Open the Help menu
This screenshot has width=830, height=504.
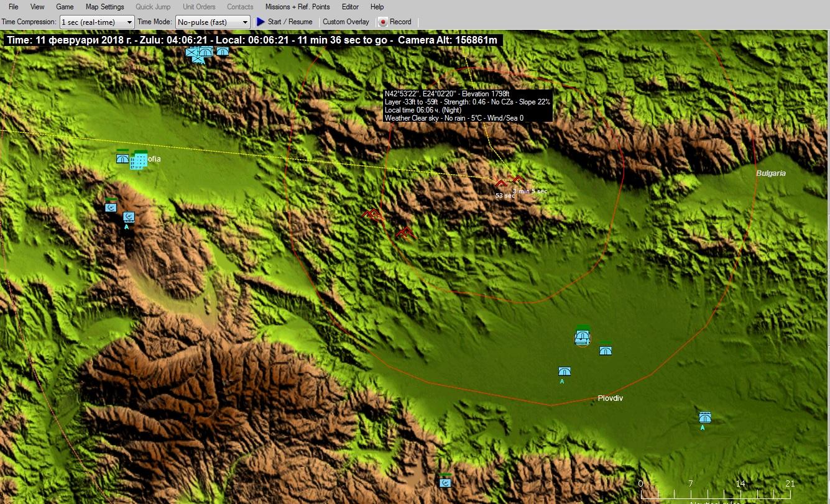[x=377, y=7]
